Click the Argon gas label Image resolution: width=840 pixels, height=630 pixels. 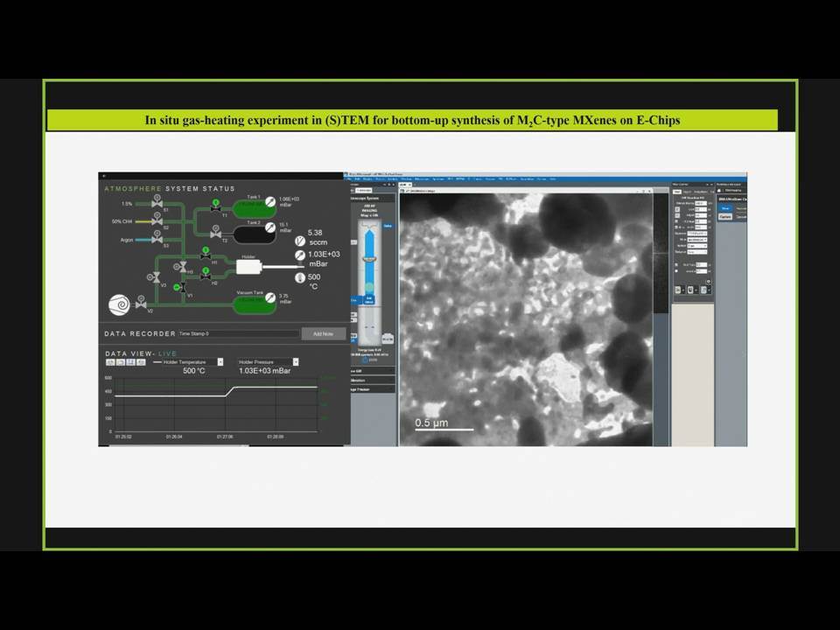[126, 240]
